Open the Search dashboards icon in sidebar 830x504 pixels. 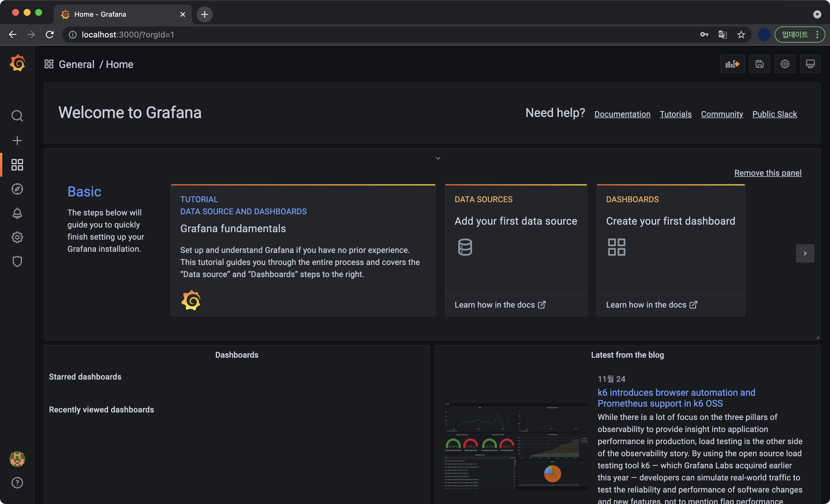point(17,116)
